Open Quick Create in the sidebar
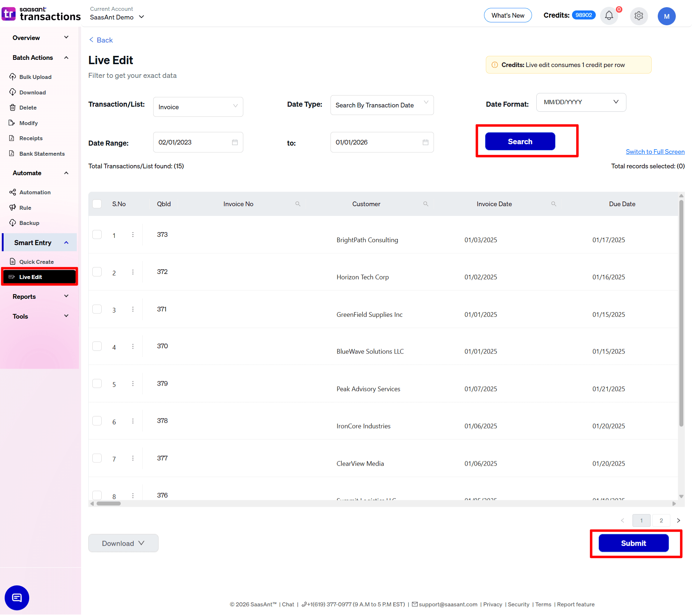 (36, 262)
